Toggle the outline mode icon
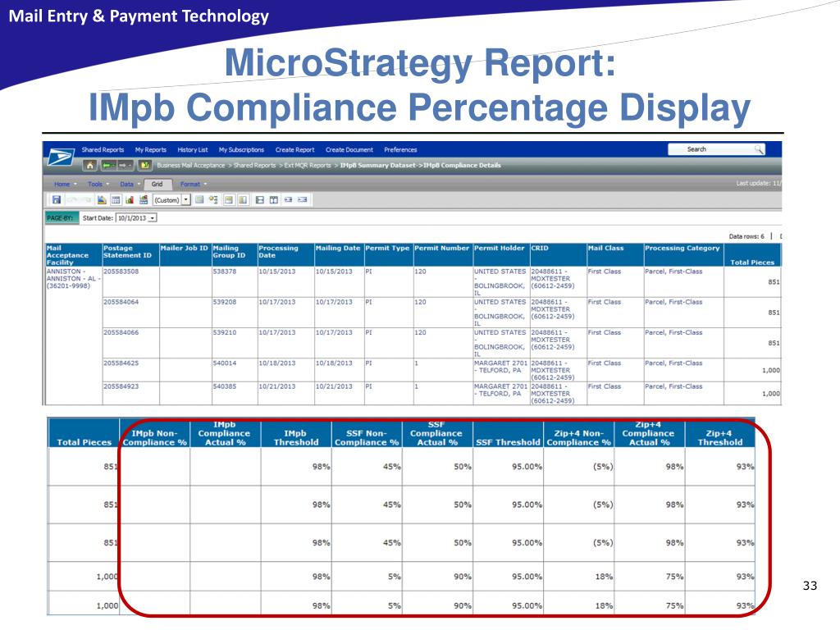This screenshot has height=630, width=840. (x=214, y=200)
